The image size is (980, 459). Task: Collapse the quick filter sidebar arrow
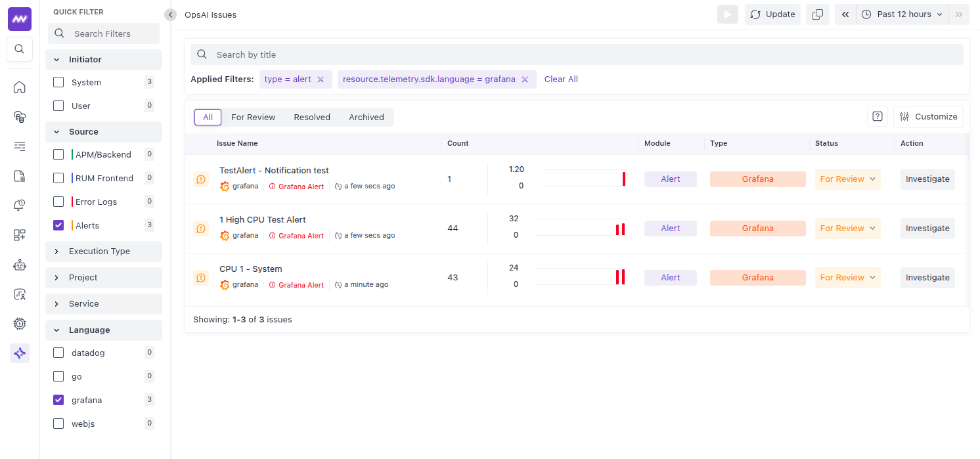pyautogui.click(x=171, y=14)
